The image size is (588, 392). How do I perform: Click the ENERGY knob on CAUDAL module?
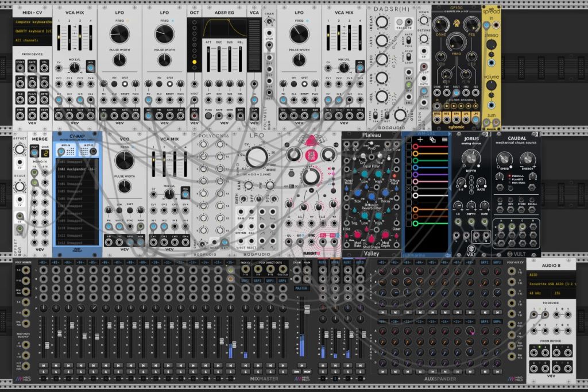527,160
